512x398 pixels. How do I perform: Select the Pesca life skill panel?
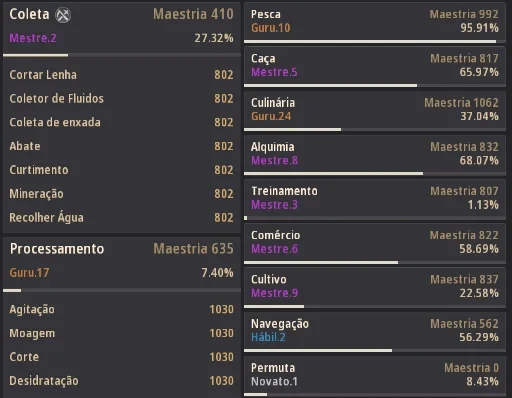click(375, 23)
